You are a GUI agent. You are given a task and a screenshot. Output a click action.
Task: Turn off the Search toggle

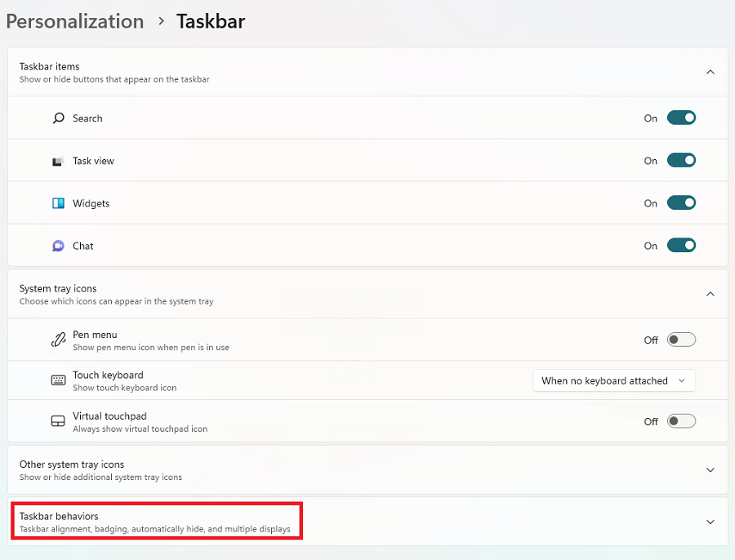point(681,118)
